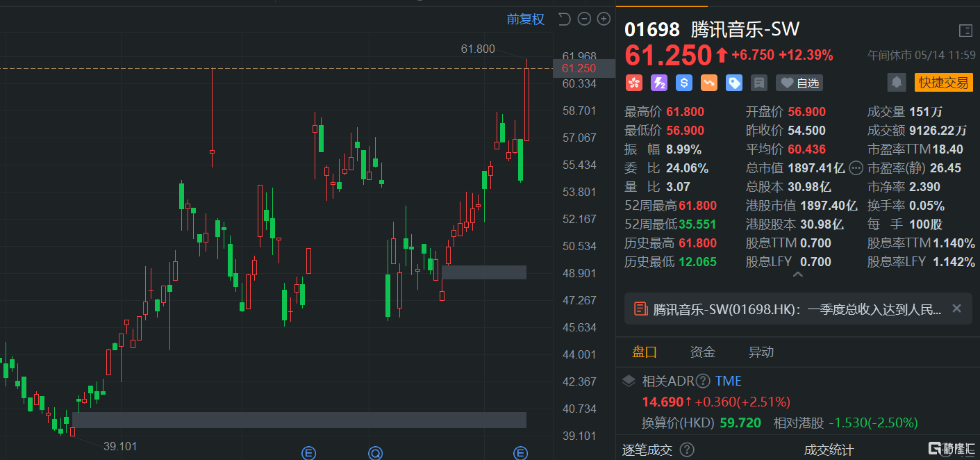Open the TME related ADR link
This screenshot has height=460, width=980.
point(729,381)
